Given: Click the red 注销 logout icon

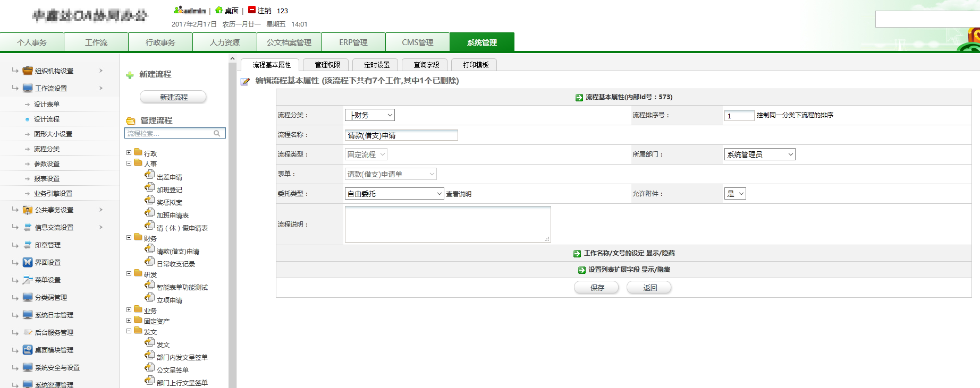Looking at the screenshot, I should [252, 10].
